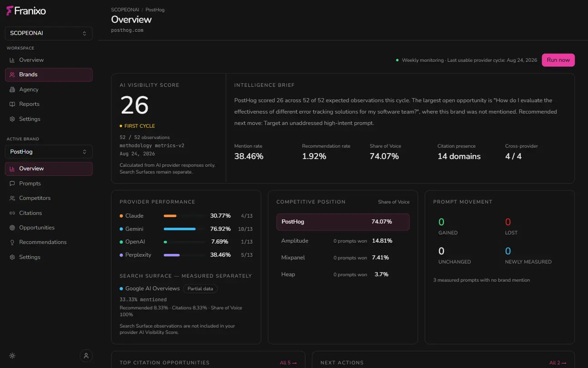Open the Agency page
Viewport: 588px width, 368px height.
coord(49,90)
